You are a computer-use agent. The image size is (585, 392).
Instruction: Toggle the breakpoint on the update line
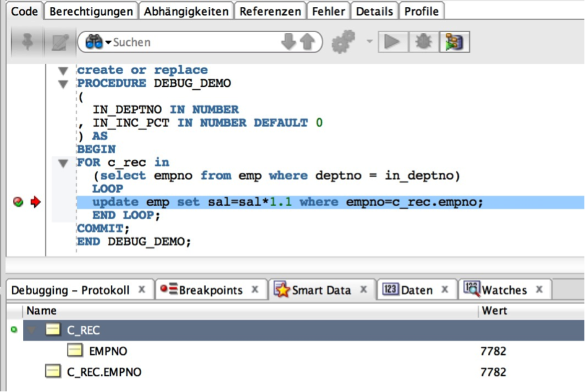pos(18,202)
